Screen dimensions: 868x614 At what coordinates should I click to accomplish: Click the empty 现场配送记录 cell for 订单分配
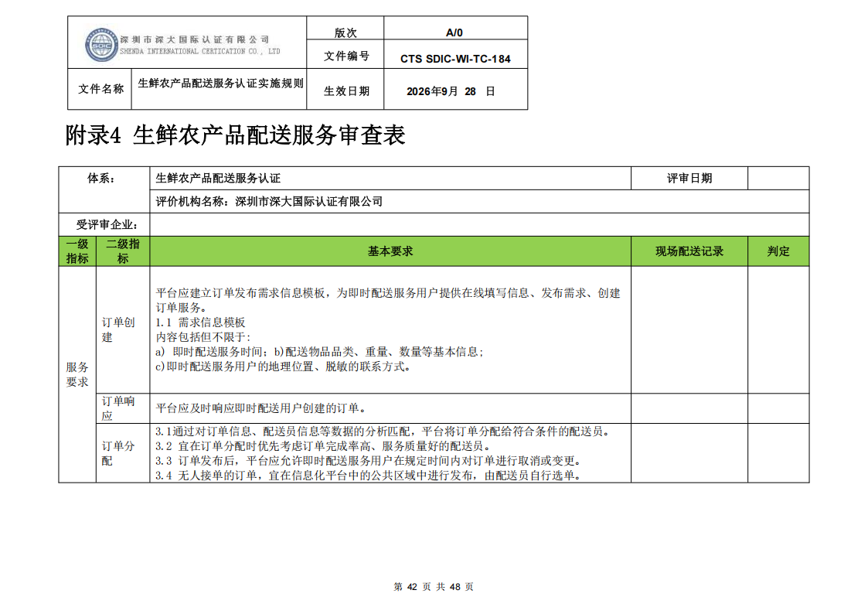[x=689, y=453]
